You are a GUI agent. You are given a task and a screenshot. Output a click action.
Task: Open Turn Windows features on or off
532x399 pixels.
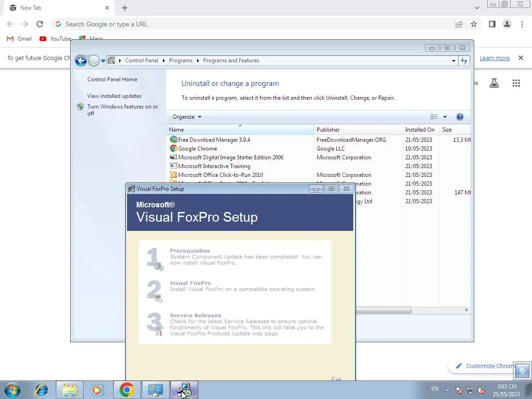click(x=122, y=110)
